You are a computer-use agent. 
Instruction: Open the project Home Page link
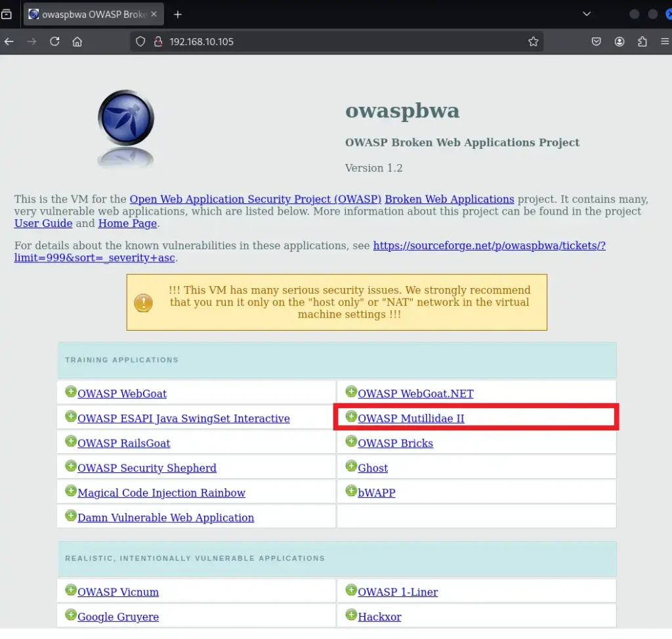pos(128,223)
